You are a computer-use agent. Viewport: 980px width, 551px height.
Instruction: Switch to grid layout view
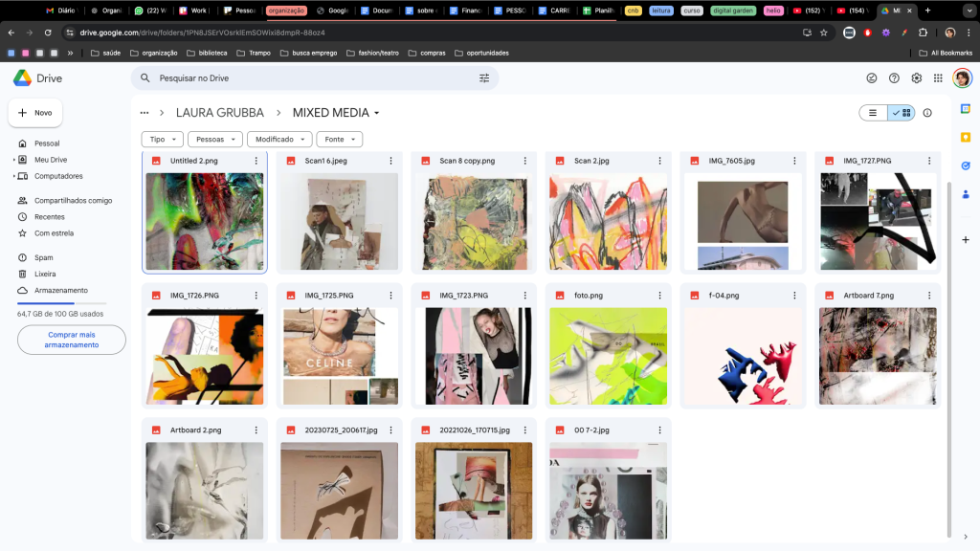902,113
